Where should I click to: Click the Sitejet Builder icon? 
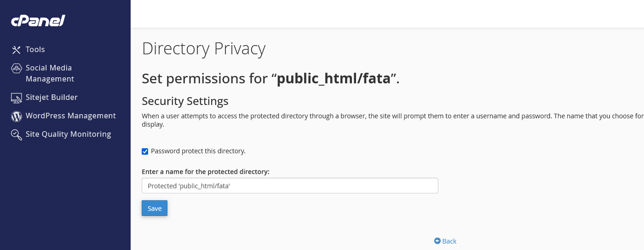pyautogui.click(x=17, y=98)
